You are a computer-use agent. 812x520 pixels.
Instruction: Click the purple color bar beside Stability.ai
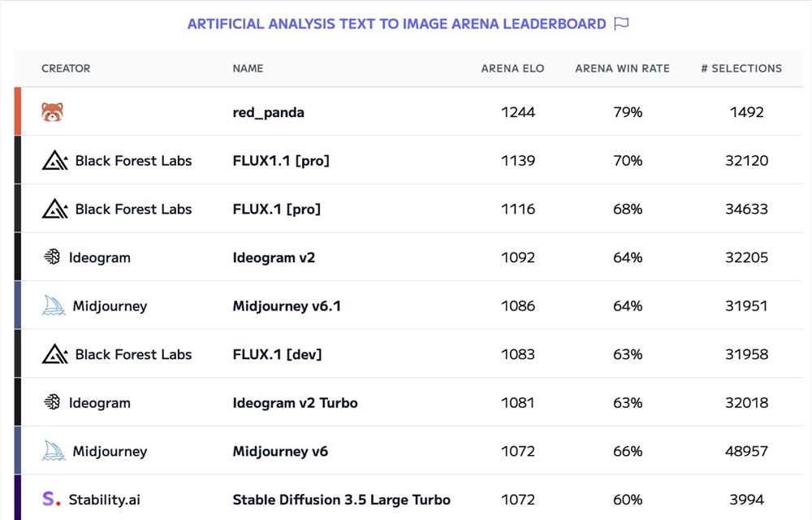pos(18,498)
